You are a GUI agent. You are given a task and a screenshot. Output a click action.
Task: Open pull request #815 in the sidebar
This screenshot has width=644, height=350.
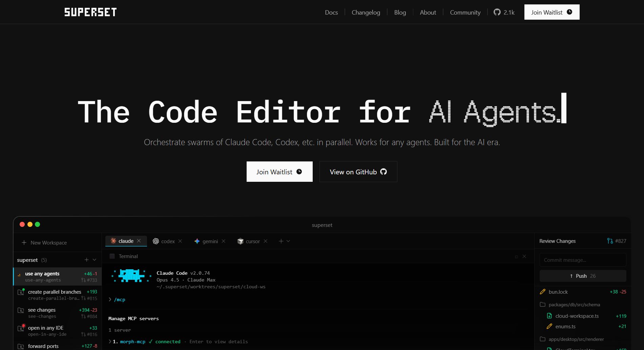89,298
